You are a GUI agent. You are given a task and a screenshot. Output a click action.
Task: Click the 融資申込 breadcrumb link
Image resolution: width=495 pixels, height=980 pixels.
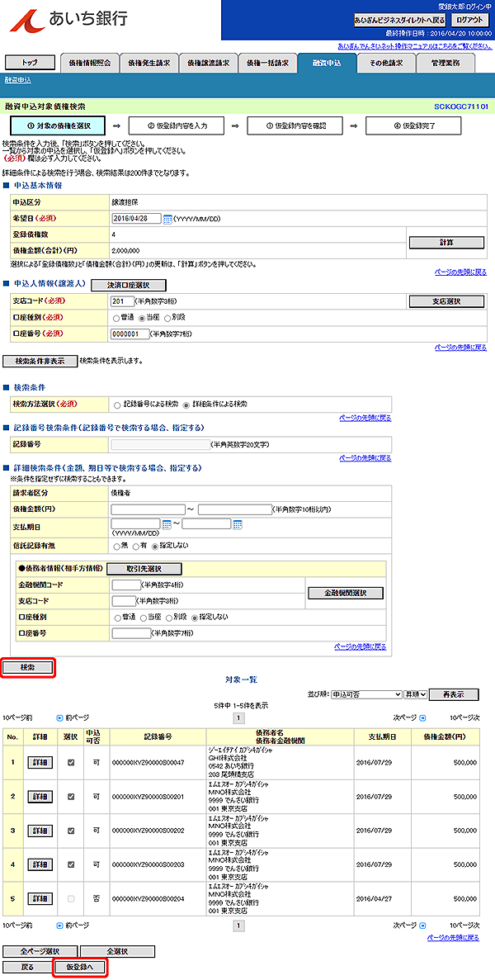[17, 81]
